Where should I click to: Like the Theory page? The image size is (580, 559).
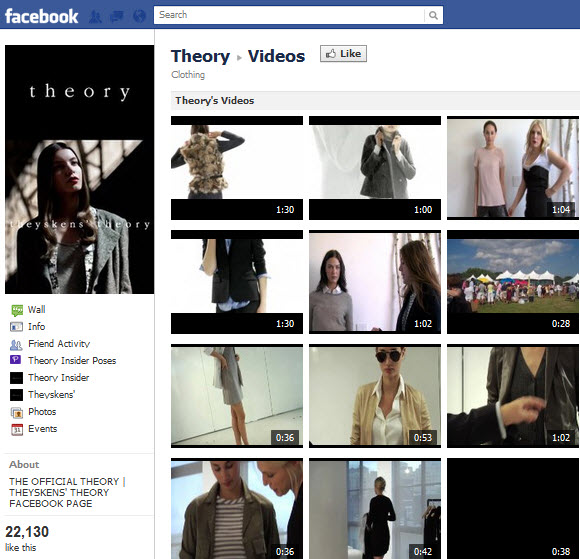343,54
